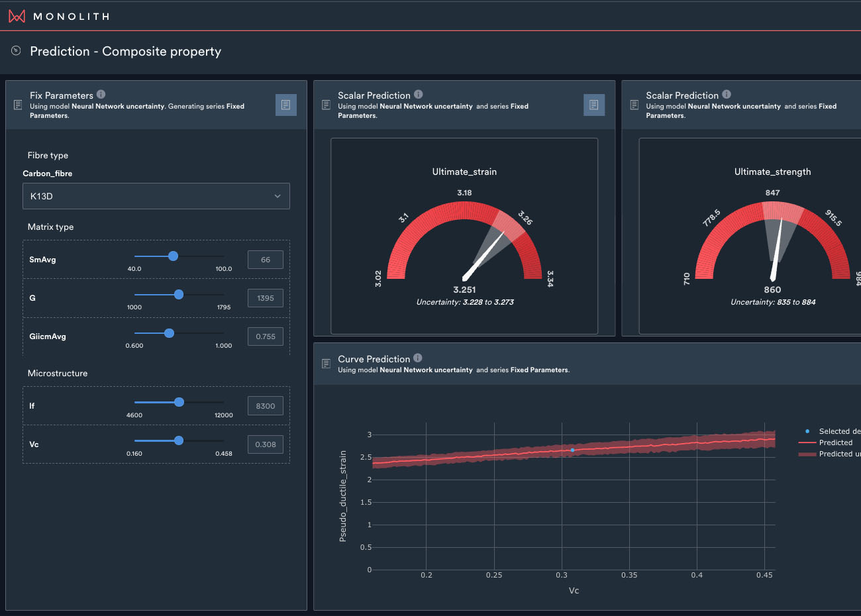Click the 'Matrix type' section label
Viewport: 861px width, 616px height.
pyautogui.click(x=50, y=227)
